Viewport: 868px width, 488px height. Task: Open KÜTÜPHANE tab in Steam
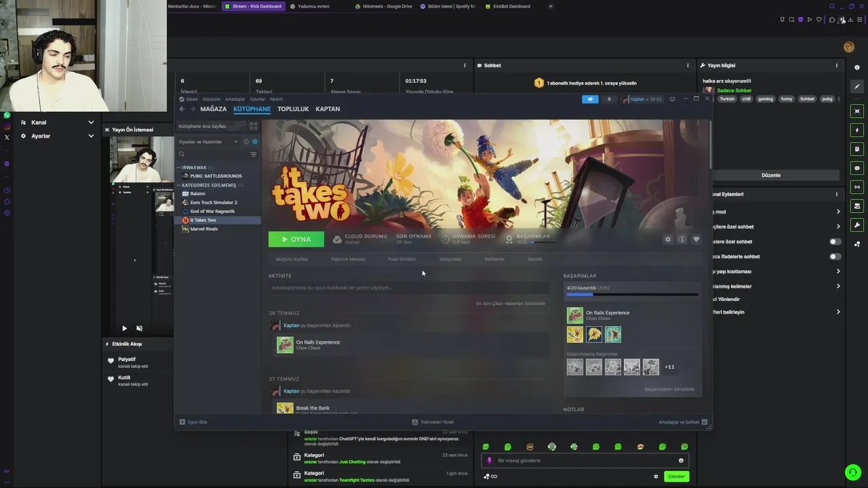tap(252, 109)
